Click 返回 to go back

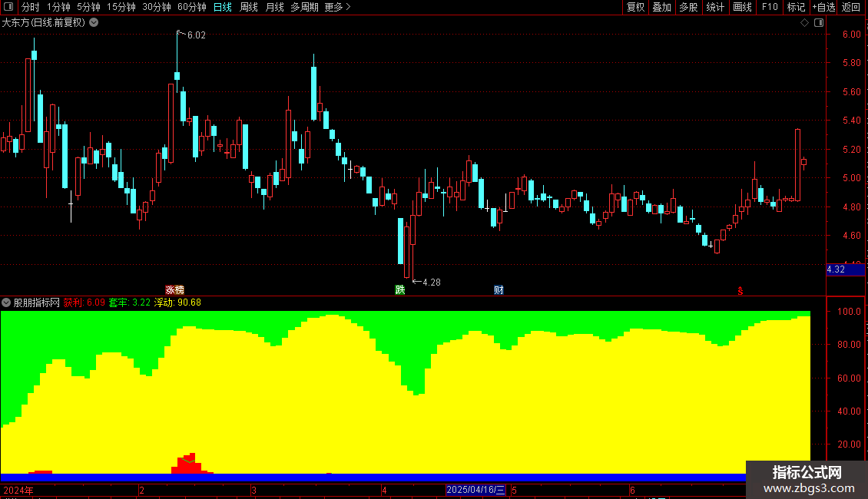tap(851, 7)
